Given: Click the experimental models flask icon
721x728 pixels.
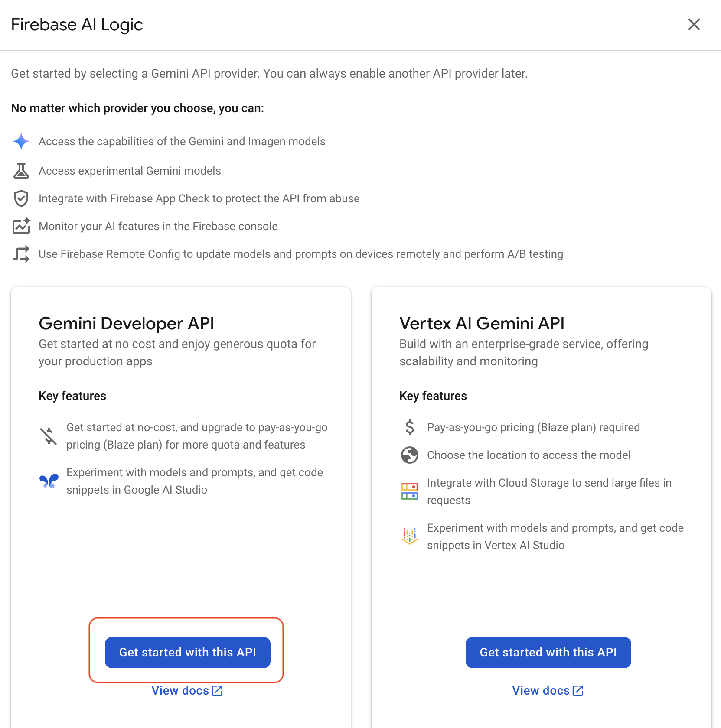Looking at the screenshot, I should tap(21, 171).
